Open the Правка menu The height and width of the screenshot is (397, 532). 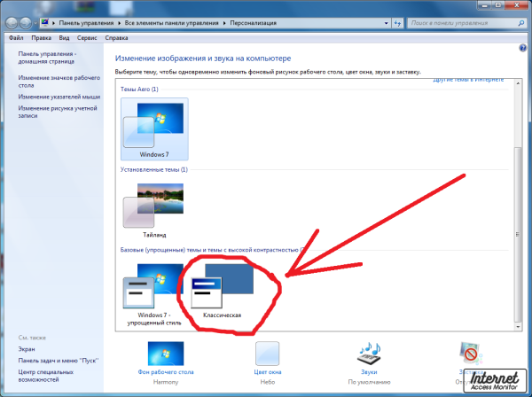click(41, 38)
